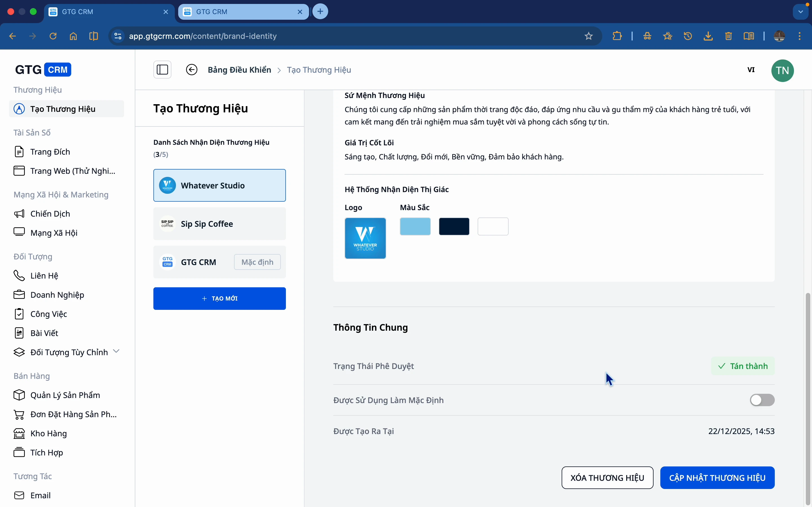Expand Đối Tượng Tùy Chỉnh chevron
The width and height of the screenshot is (812, 507).
[x=116, y=351]
